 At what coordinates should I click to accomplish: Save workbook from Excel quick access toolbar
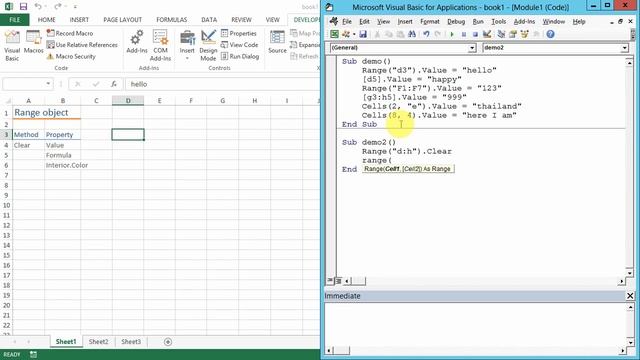click(x=23, y=7)
